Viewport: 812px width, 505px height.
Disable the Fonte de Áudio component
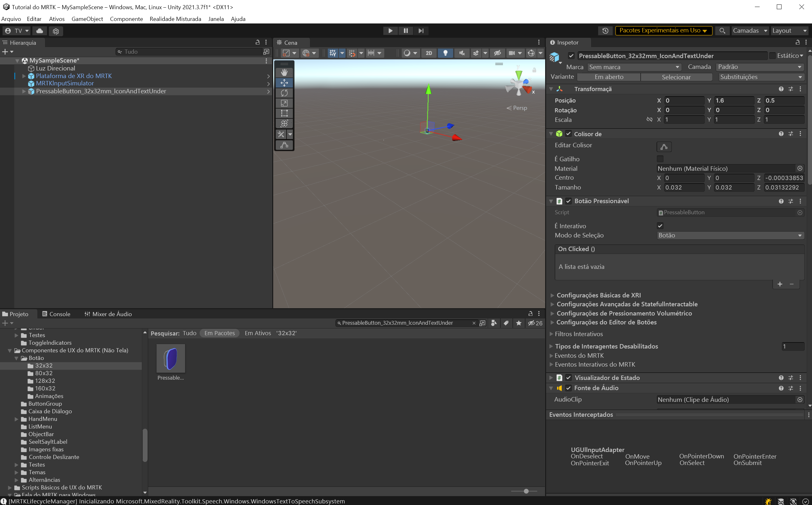point(568,388)
